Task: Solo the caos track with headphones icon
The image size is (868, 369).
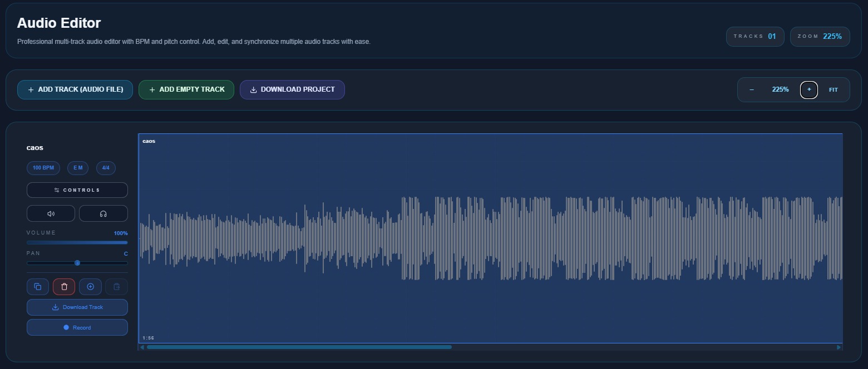Action: pos(103,213)
